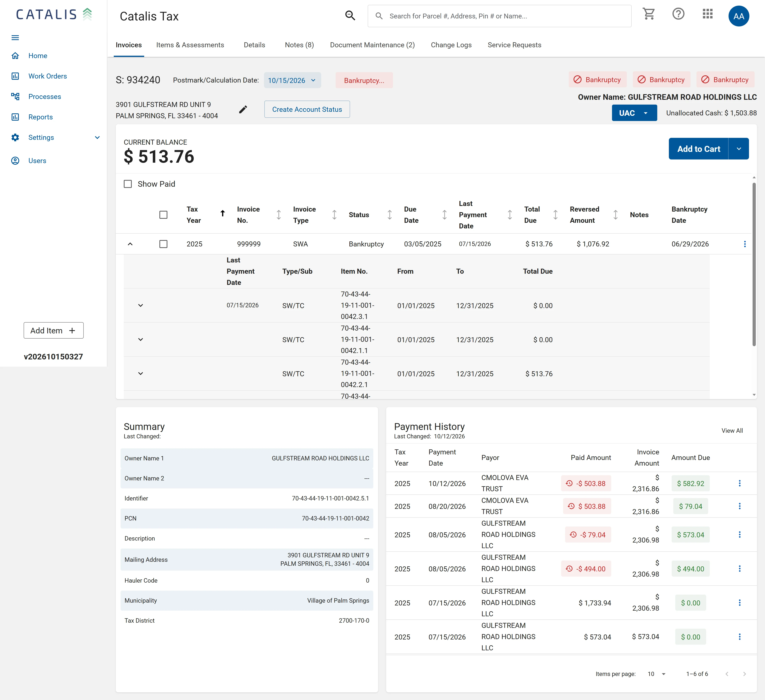
Task: Click the parcel search input field
Action: coord(499,16)
